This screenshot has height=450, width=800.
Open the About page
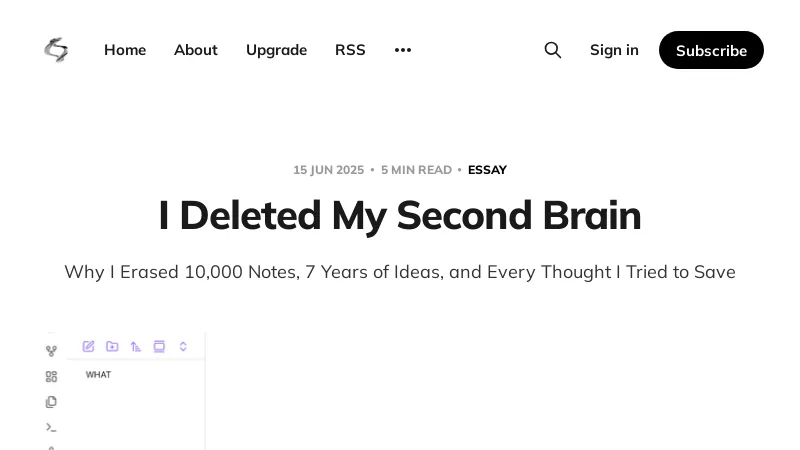click(196, 50)
